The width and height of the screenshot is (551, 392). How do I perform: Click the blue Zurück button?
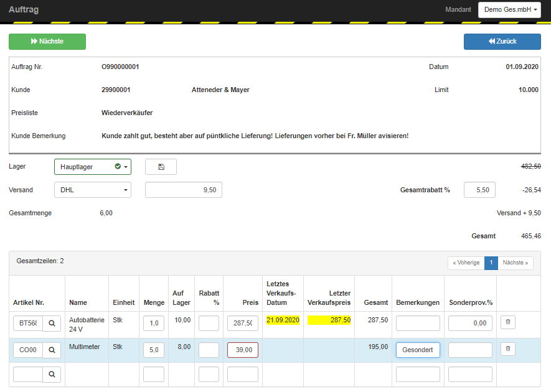(502, 42)
